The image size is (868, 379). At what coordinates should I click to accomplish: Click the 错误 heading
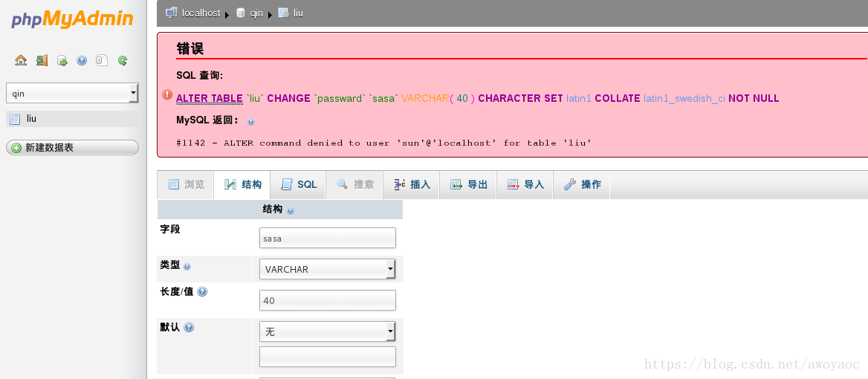pos(190,48)
